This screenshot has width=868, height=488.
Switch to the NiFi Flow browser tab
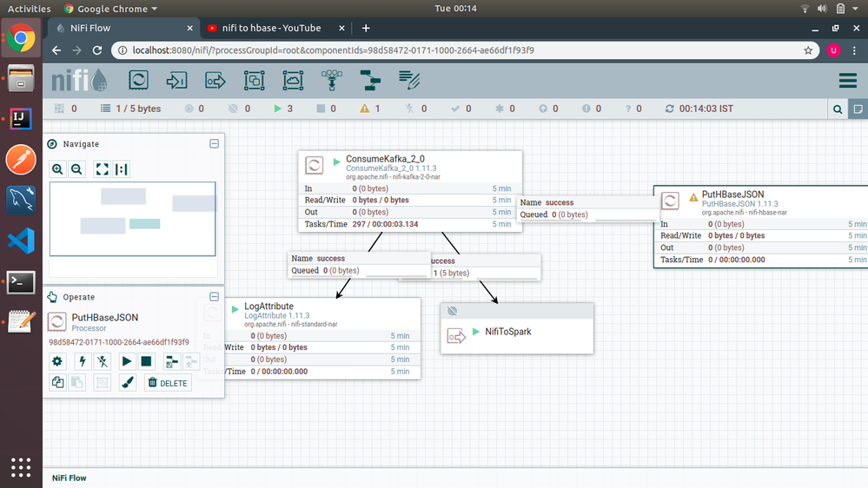pyautogui.click(x=124, y=28)
